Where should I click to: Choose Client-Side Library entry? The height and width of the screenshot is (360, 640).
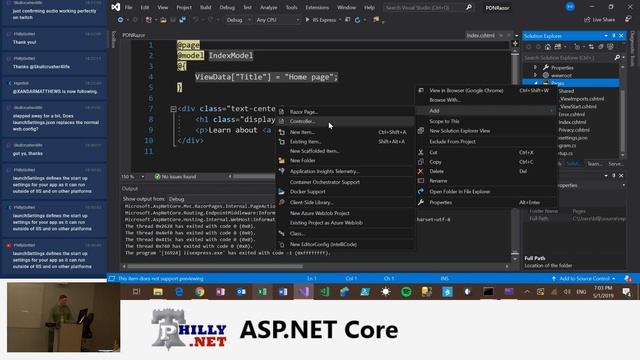[345, 202]
